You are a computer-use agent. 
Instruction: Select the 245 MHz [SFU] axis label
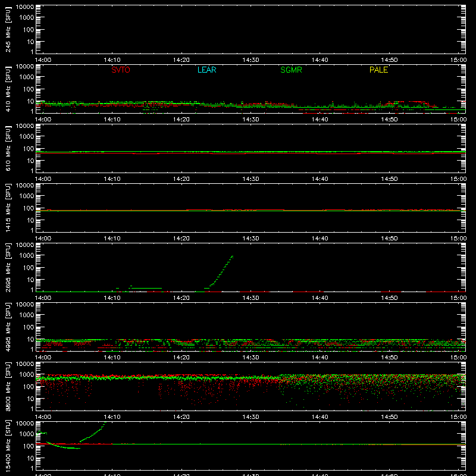8,29
